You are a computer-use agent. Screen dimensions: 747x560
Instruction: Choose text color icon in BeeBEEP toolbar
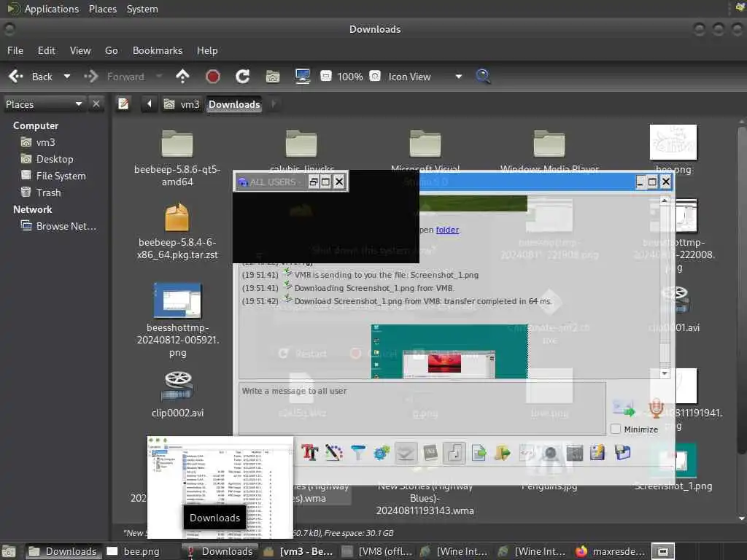click(x=333, y=452)
